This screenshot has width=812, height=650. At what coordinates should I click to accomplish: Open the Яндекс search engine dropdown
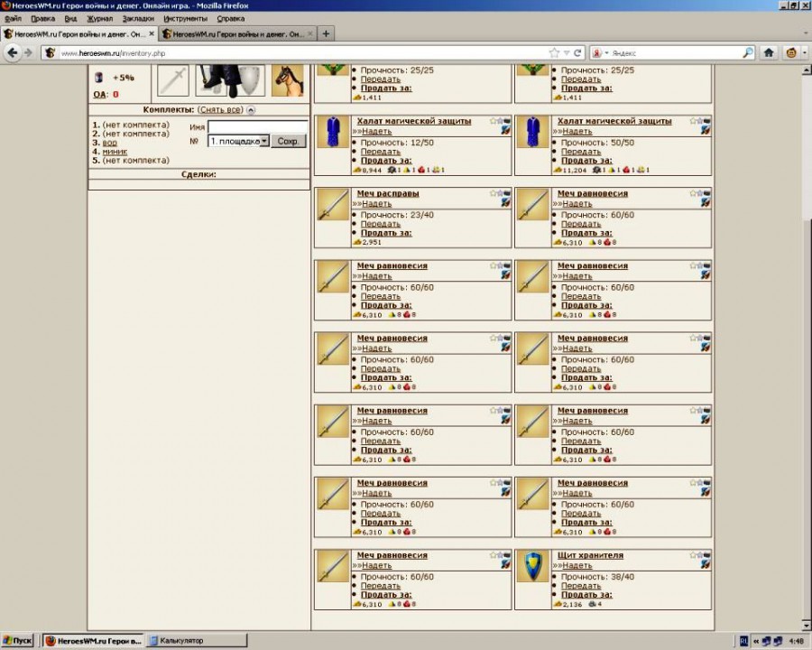pyautogui.click(x=605, y=52)
